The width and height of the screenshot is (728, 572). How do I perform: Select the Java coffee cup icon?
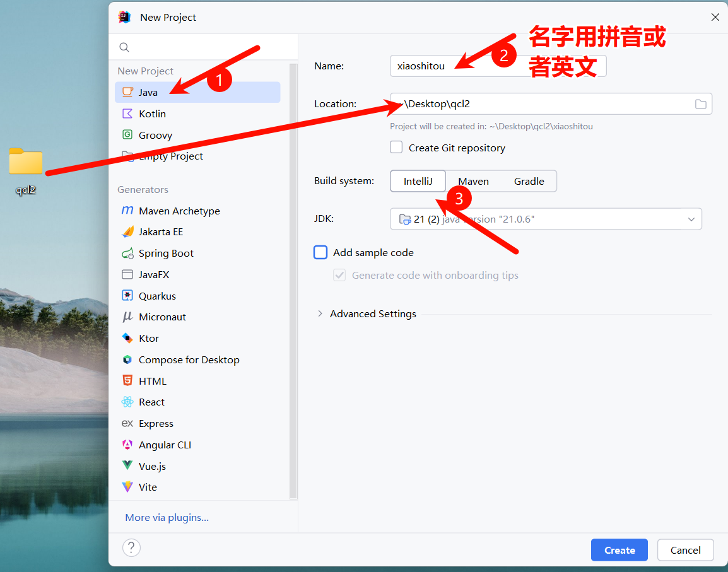[127, 92]
